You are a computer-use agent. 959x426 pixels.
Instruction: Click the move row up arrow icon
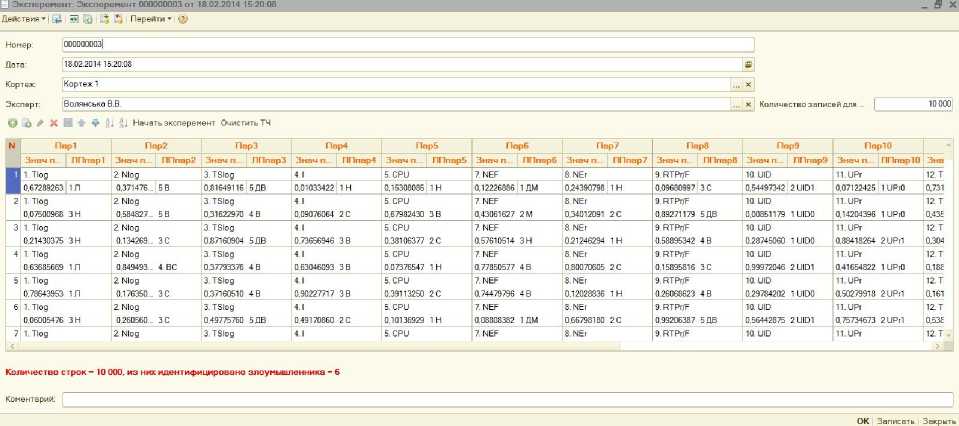81,123
